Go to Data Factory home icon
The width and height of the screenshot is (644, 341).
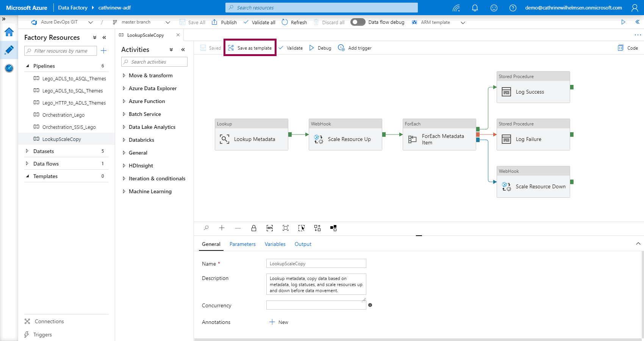click(9, 32)
